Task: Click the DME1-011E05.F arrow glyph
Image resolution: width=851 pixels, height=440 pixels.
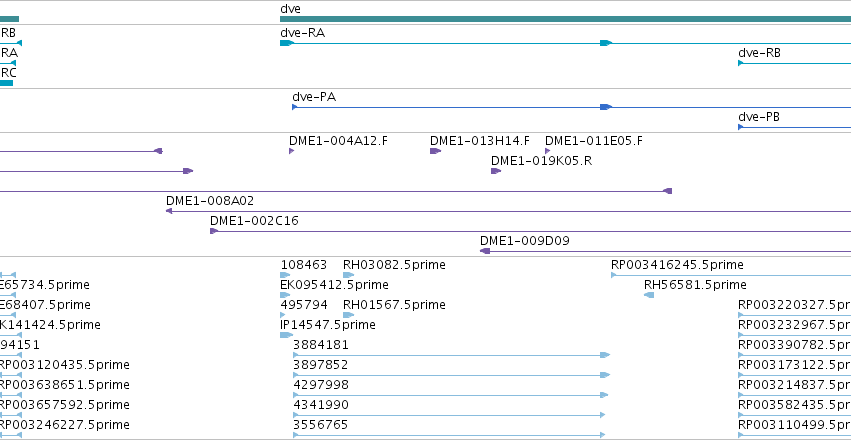Action: coord(548,151)
